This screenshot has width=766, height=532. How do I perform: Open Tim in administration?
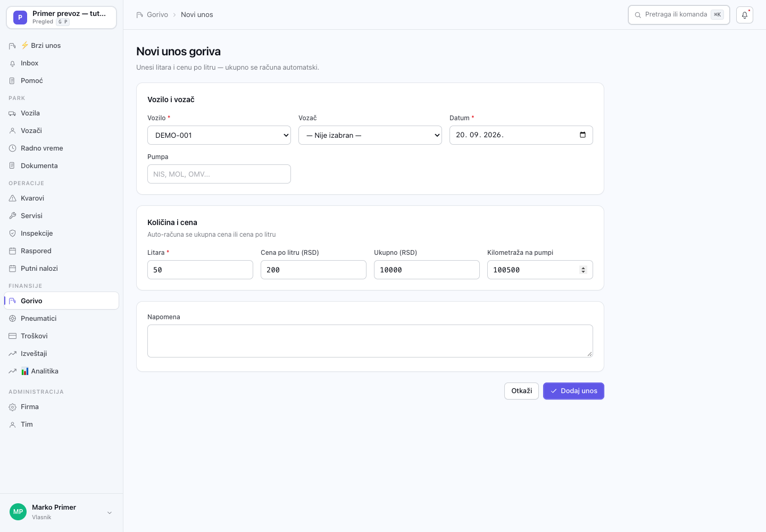coord(62,425)
